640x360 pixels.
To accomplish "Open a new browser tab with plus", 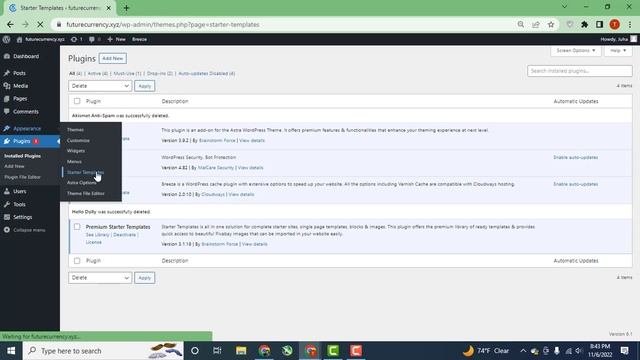I will click(126, 8).
